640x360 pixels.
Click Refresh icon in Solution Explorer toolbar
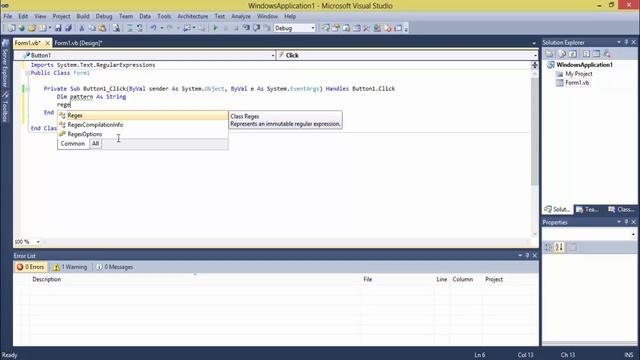(573, 54)
